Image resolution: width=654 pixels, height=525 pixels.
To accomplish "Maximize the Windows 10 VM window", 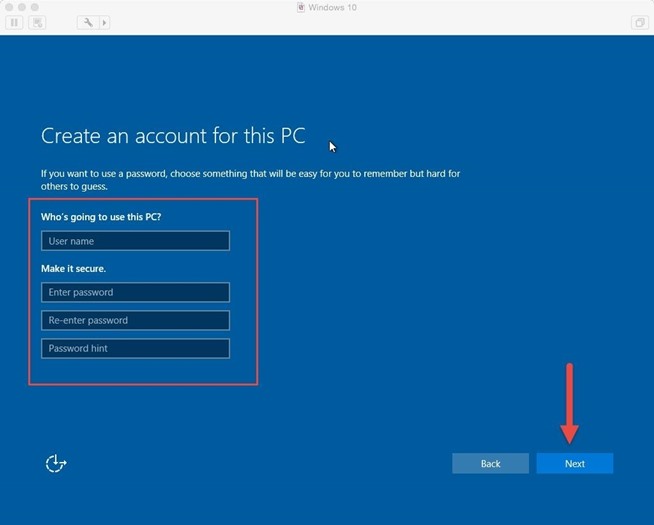I will [34, 7].
